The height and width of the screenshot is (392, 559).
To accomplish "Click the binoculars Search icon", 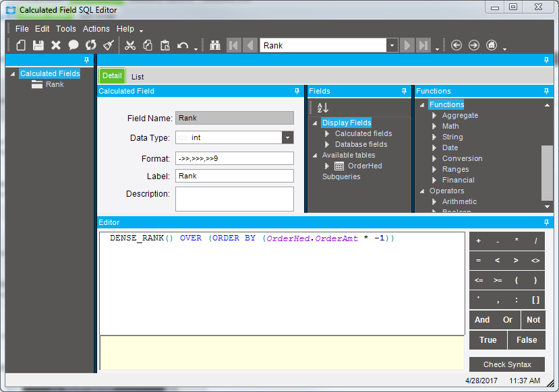I will pos(215,45).
